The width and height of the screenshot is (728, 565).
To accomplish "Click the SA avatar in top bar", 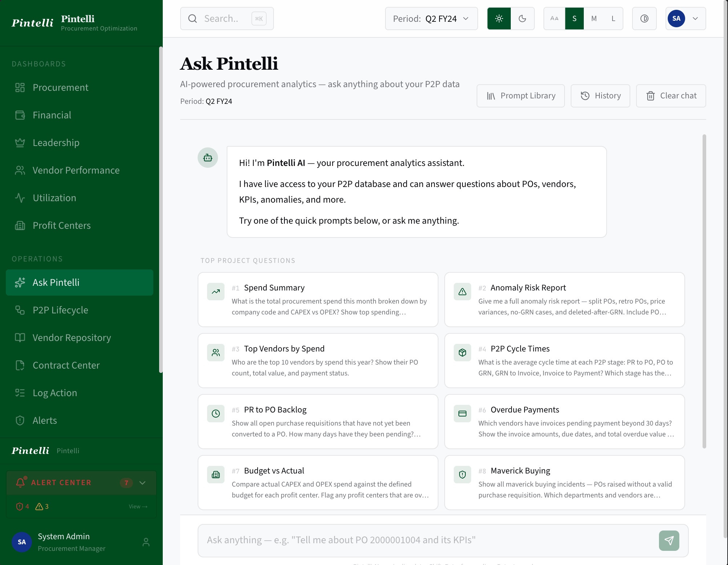I will point(676,19).
